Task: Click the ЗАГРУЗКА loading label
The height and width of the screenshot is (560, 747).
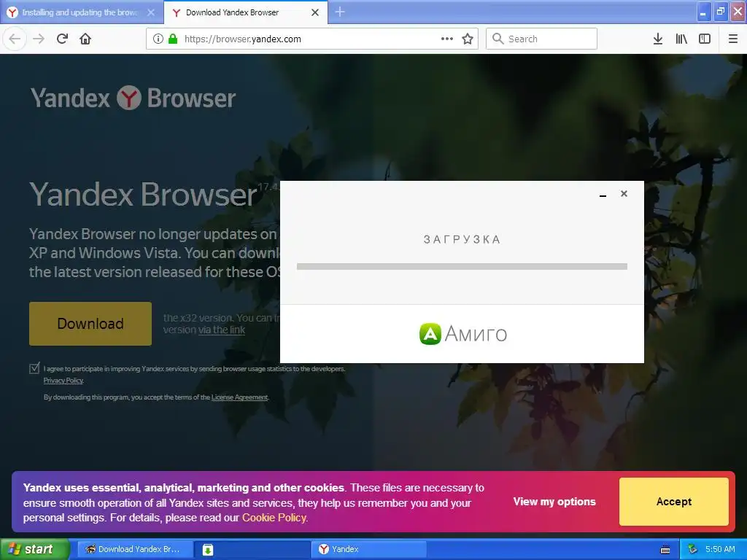Action: click(x=462, y=239)
